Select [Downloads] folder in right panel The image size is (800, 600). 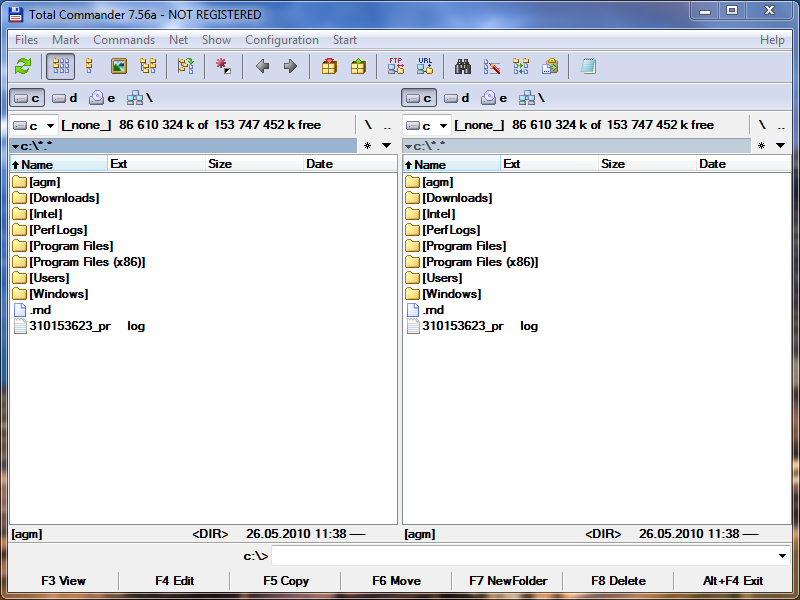coord(449,198)
